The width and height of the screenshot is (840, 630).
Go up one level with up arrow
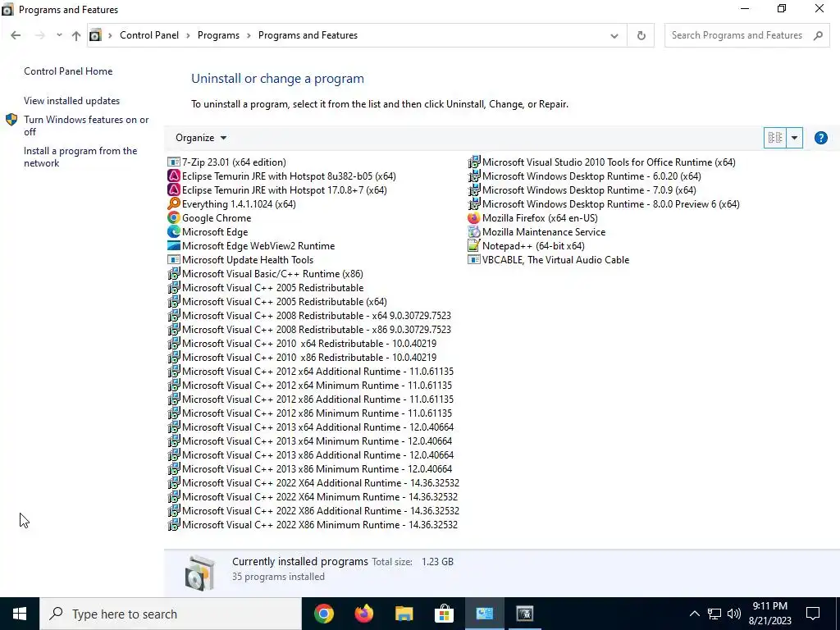(76, 35)
